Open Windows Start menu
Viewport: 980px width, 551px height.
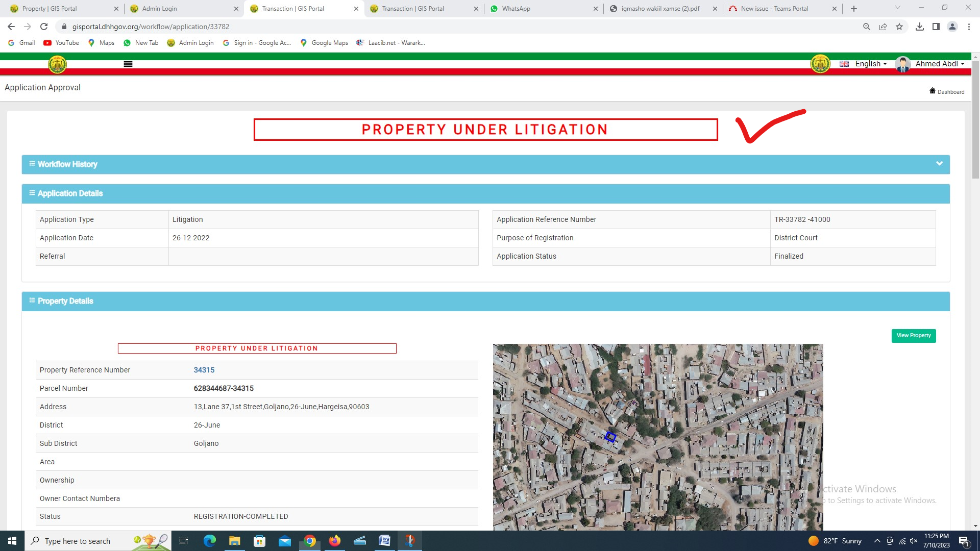(x=12, y=541)
